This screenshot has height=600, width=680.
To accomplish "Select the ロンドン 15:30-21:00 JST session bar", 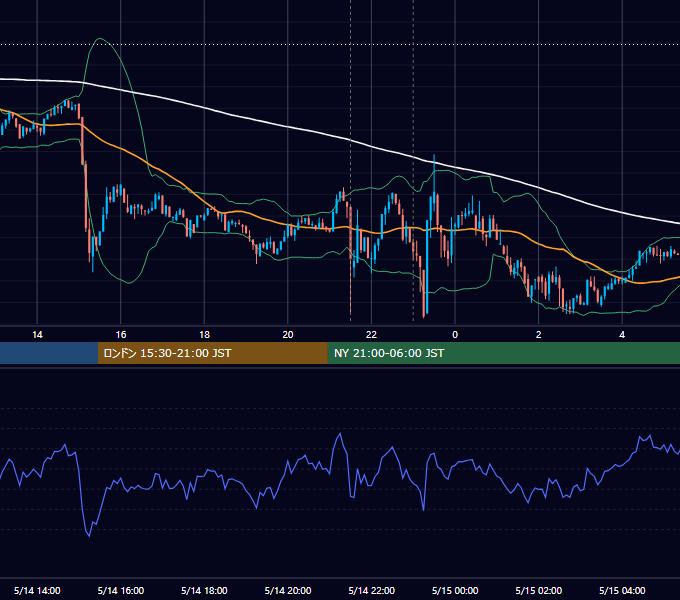I will coord(212,353).
